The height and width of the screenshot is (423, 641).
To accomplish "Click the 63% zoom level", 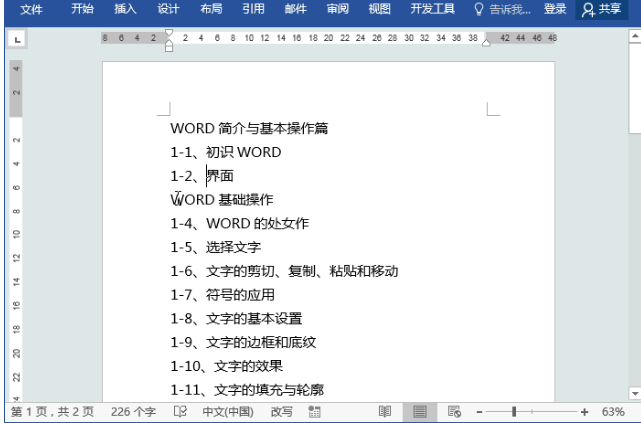I will click(x=613, y=412).
